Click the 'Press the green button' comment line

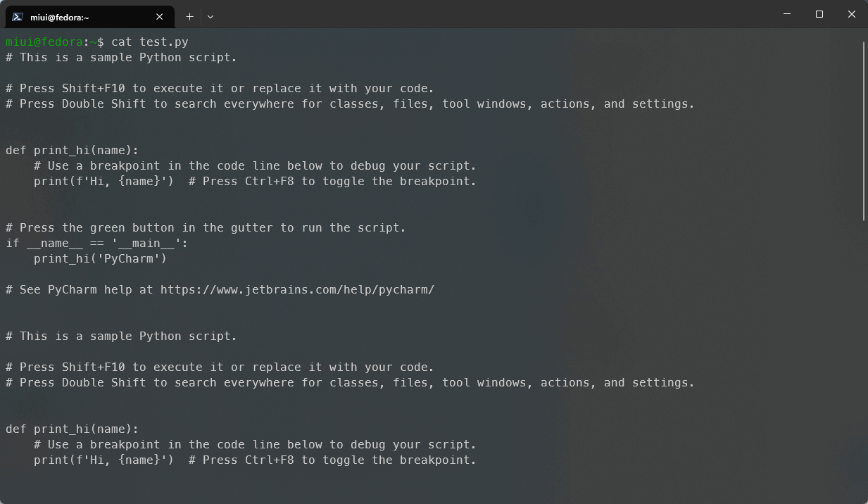pyautogui.click(x=206, y=227)
